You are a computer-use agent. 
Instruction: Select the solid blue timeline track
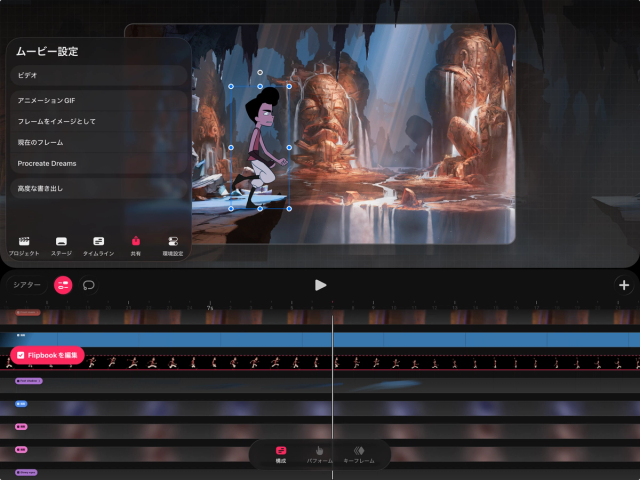tap(320, 340)
